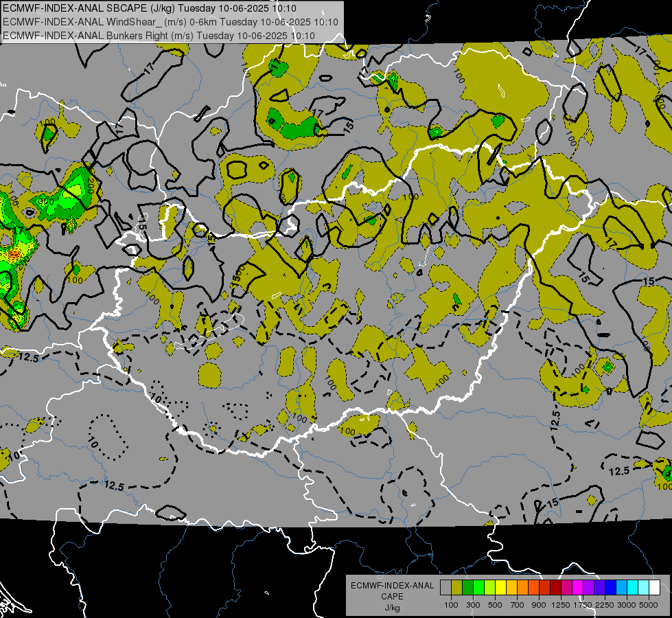Click the 500 tick label under legend
The image size is (672, 618).
[495, 605]
